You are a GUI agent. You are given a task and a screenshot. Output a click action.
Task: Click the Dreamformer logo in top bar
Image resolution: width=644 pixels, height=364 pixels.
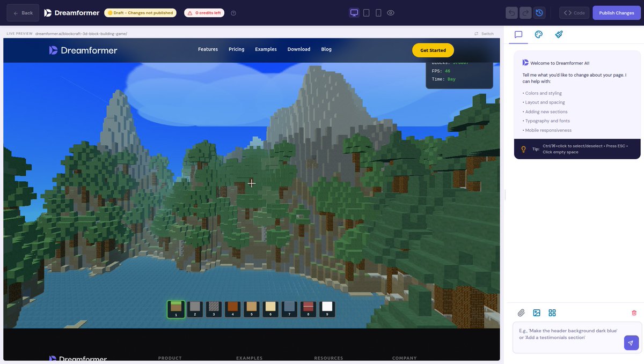click(x=72, y=13)
